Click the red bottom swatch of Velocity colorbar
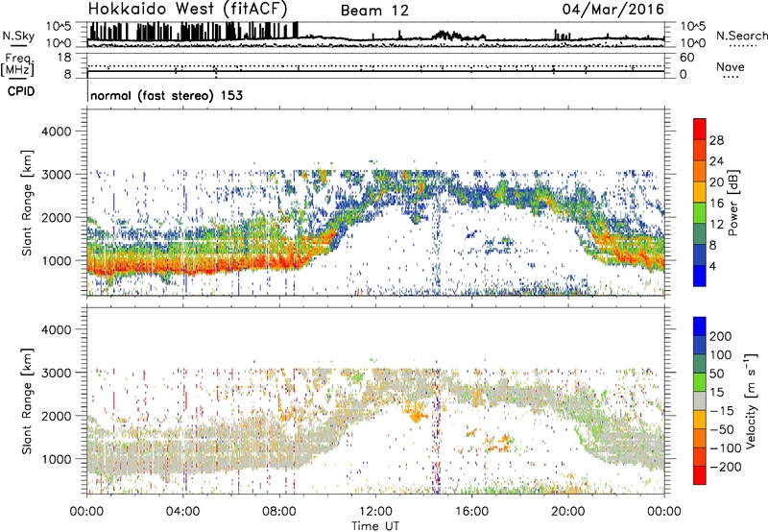This screenshot has width=768, height=532. (700, 475)
